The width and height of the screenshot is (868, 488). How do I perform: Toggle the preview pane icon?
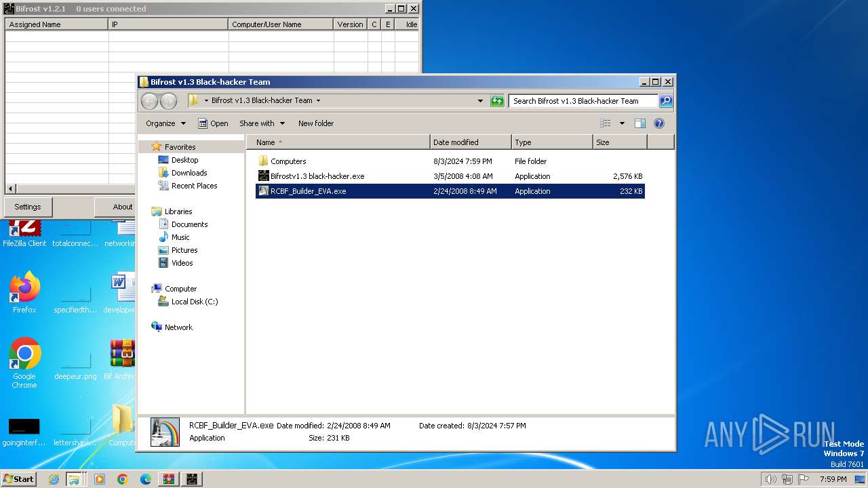click(639, 123)
